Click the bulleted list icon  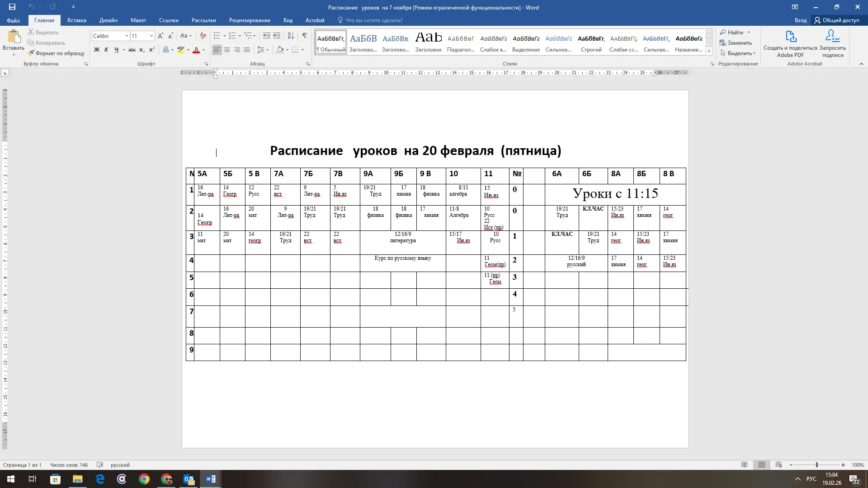click(x=217, y=36)
